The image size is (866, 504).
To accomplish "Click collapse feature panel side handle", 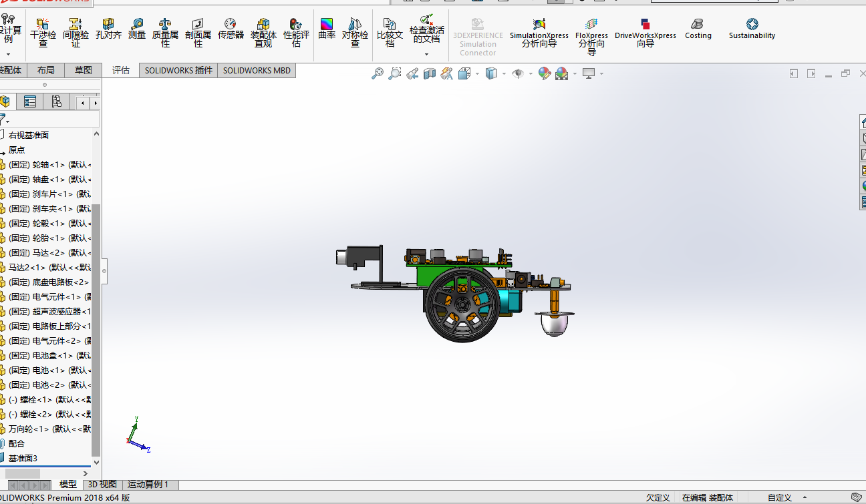I will (x=104, y=271).
